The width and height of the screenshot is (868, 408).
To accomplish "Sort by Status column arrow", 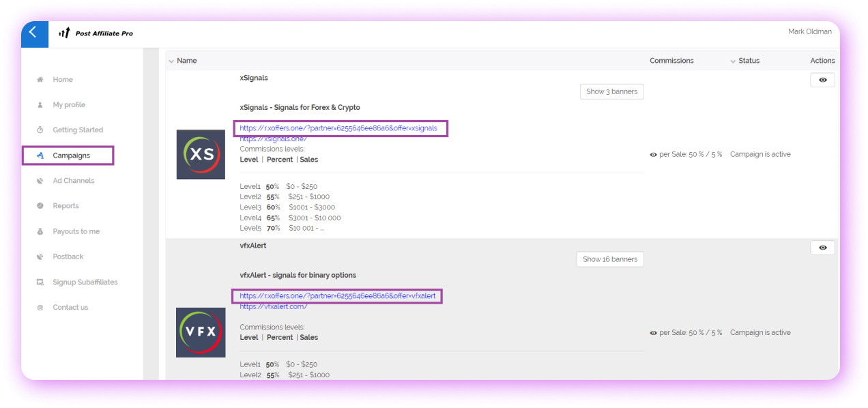I will click(734, 61).
